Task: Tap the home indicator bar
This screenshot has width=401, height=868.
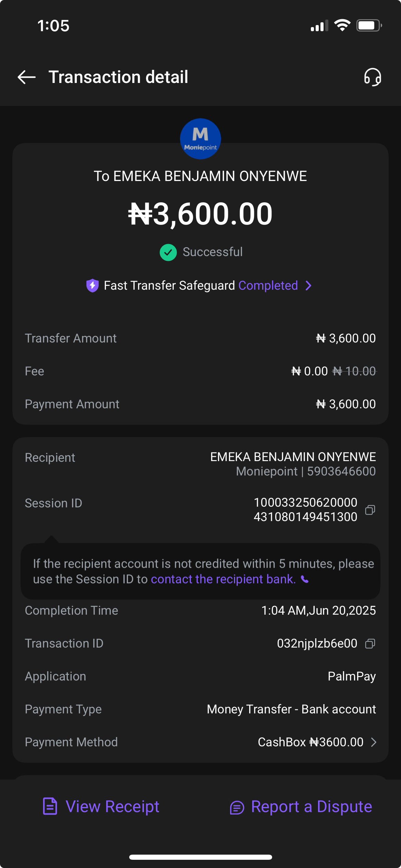Action: pyautogui.click(x=200, y=857)
